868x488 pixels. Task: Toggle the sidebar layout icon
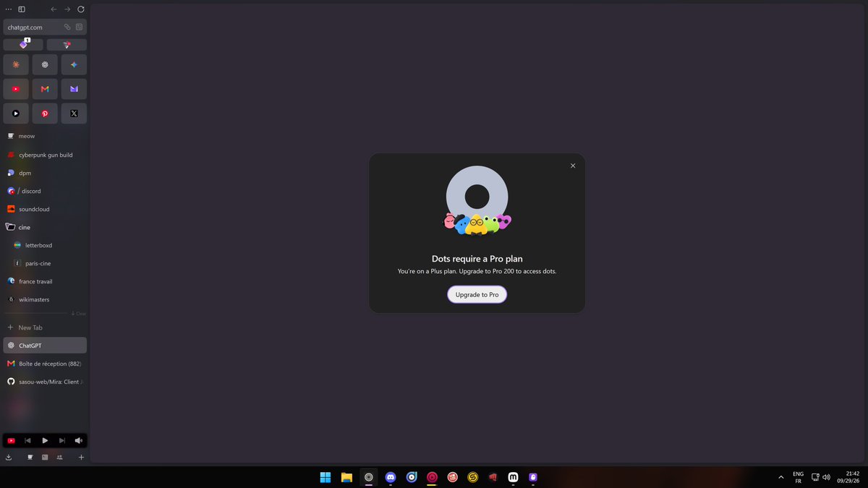pyautogui.click(x=22, y=9)
